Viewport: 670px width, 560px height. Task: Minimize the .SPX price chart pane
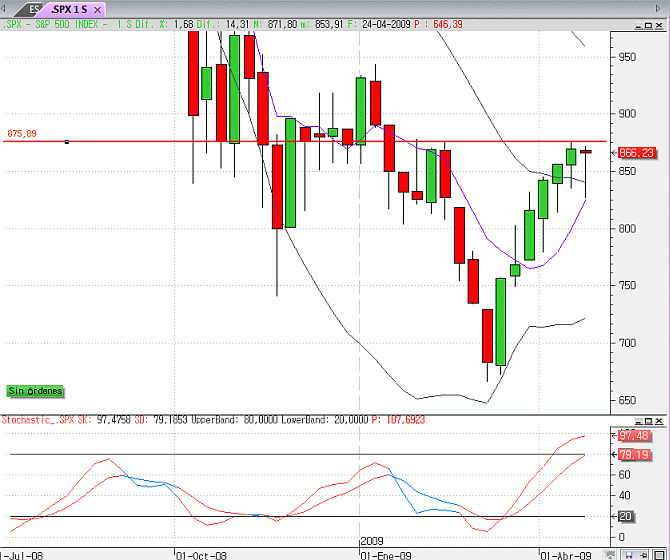click(639, 26)
